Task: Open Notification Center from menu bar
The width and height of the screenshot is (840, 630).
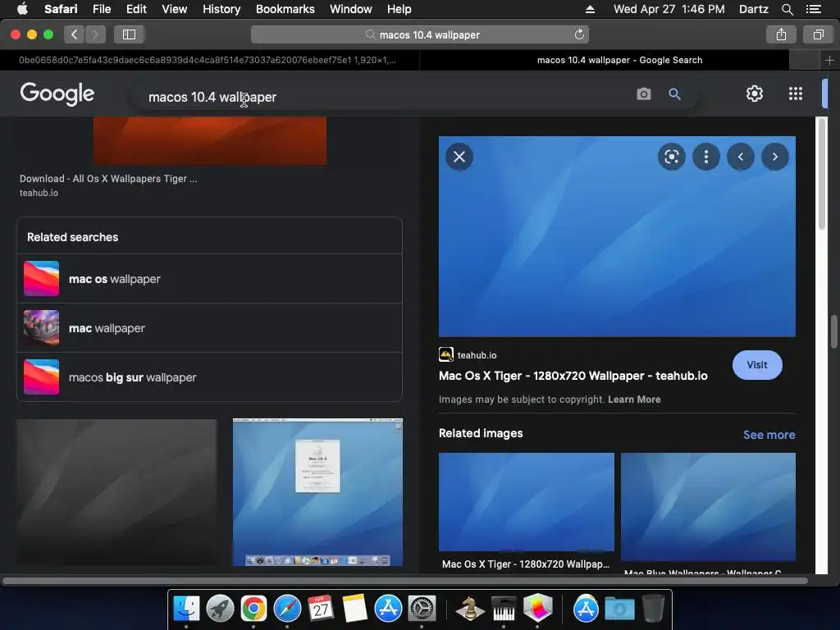Action: pos(813,9)
